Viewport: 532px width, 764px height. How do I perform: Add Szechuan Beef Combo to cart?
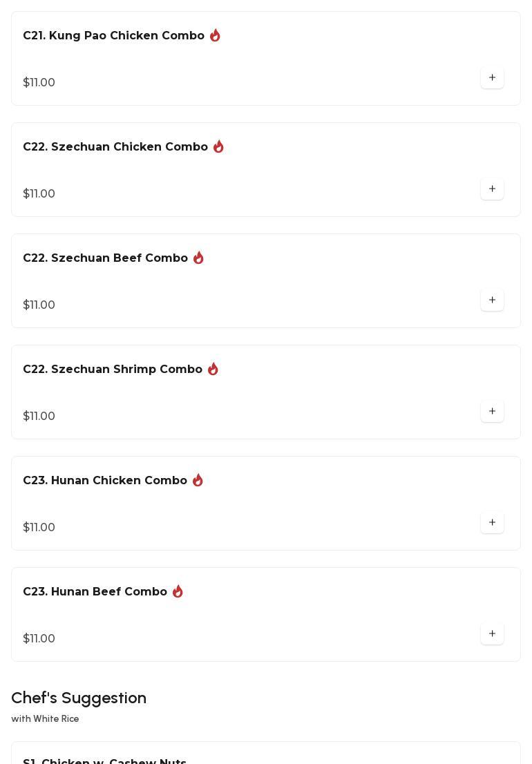[492, 300]
